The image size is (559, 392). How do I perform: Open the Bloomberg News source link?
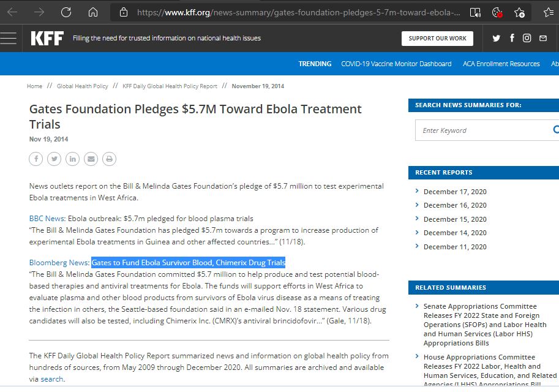coord(59,263)
